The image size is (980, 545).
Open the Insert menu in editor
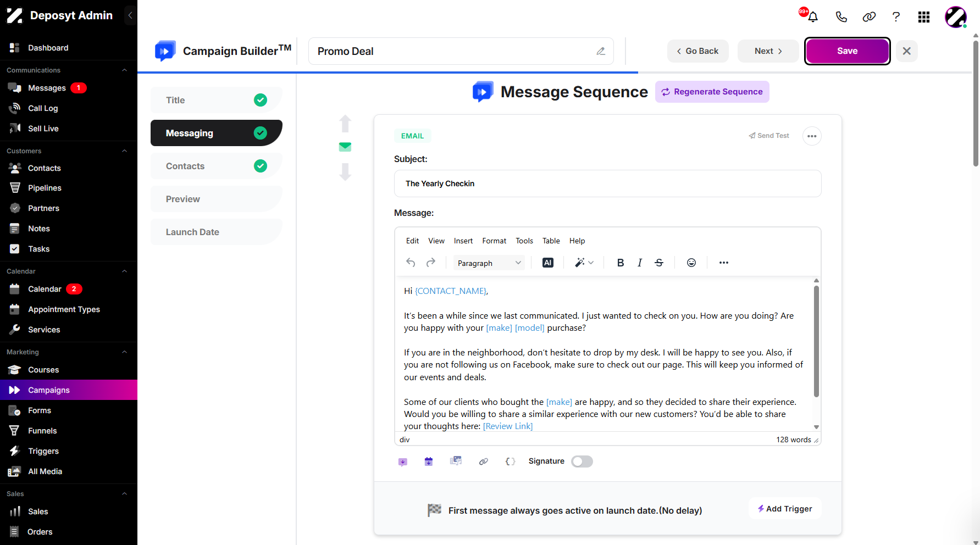pyautogui.click(x=463, y=241)
